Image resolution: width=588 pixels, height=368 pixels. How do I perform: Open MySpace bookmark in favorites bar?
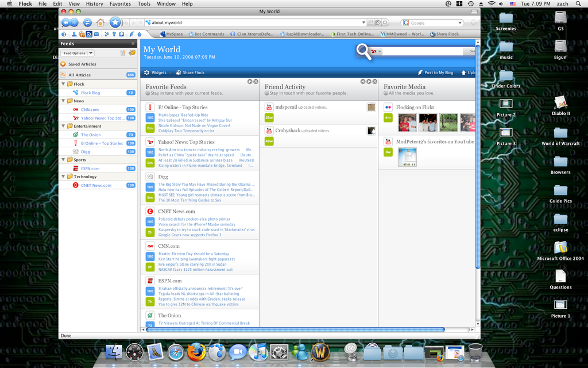tap(171, 34)
